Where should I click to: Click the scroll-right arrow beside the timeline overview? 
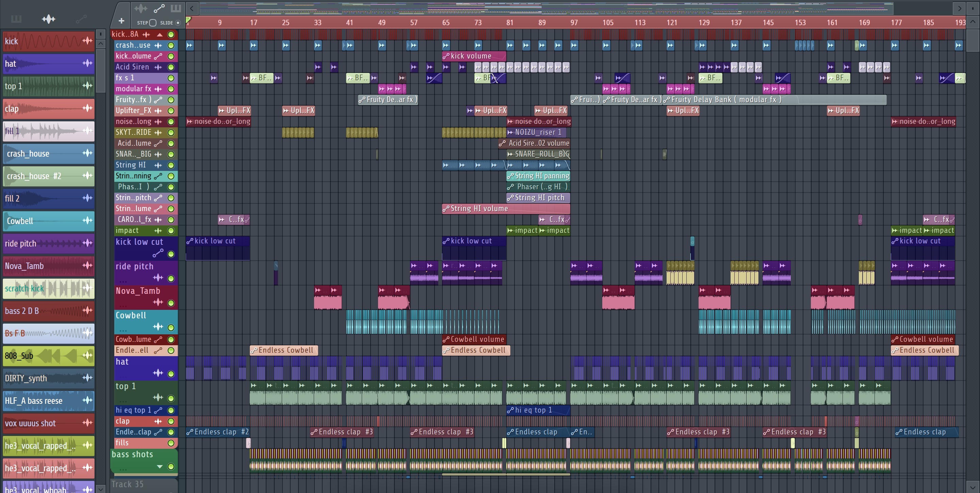960,8
